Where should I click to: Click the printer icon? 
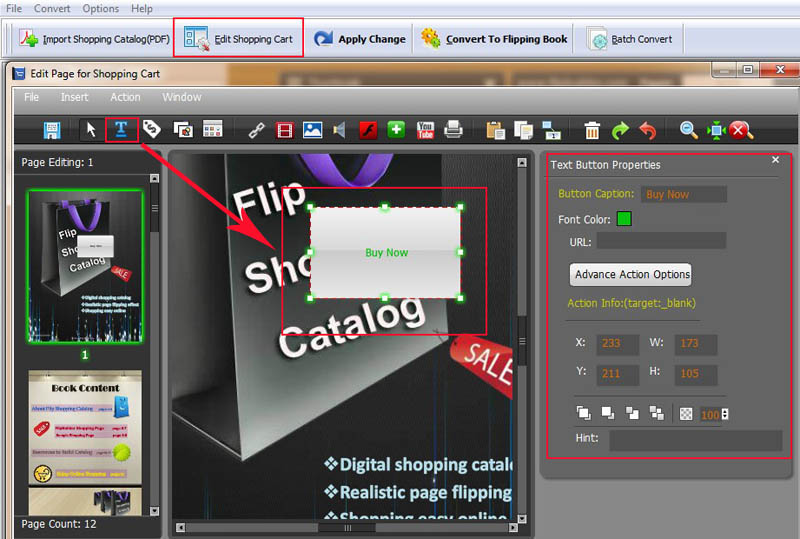453,130
